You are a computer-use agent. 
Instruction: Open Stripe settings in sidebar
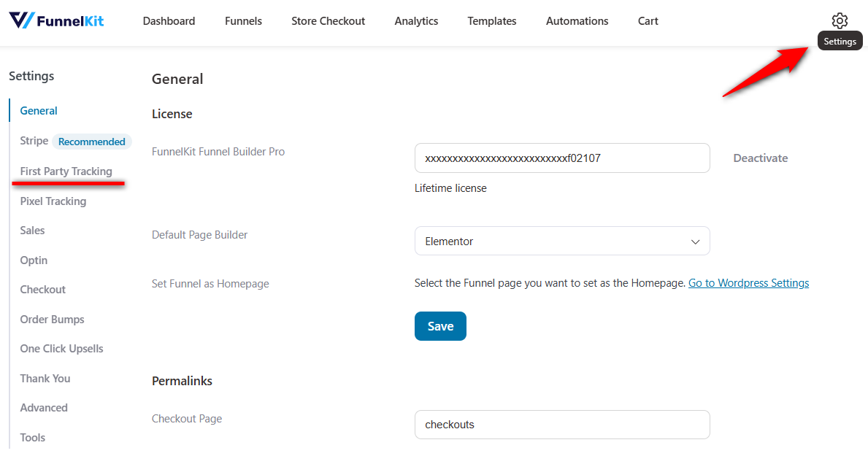34,141
